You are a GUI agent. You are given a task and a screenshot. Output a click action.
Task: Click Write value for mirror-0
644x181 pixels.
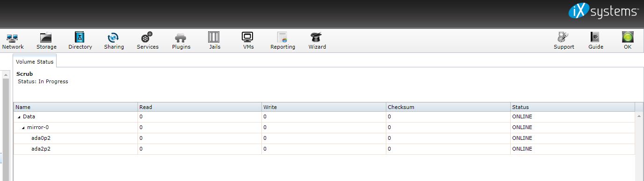click(x=265, y=127)
